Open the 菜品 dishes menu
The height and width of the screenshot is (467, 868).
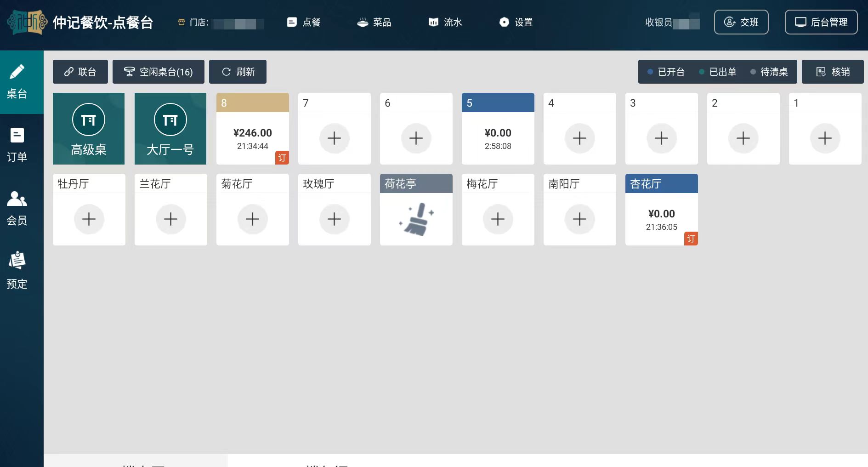click(374, 22)
